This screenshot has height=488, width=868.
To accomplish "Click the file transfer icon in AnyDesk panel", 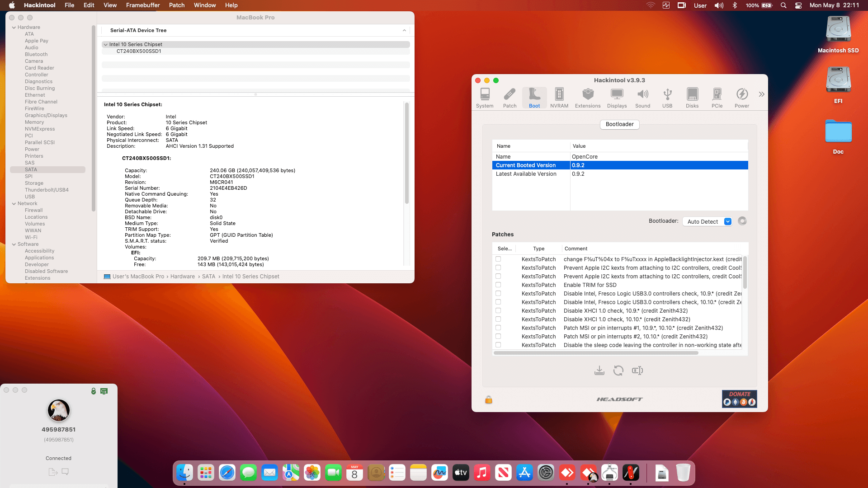I will pyautogui.click(x=52, y=472).
